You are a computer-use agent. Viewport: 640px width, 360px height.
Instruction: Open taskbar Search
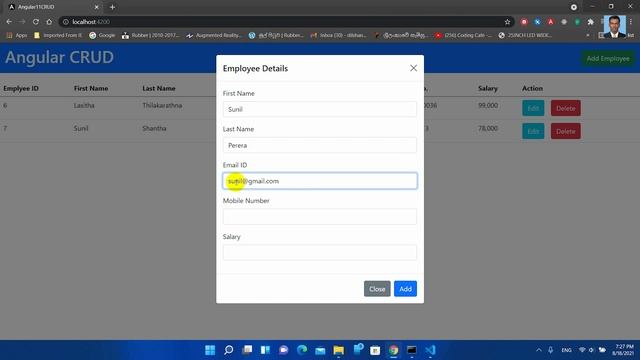pos(229,350)
